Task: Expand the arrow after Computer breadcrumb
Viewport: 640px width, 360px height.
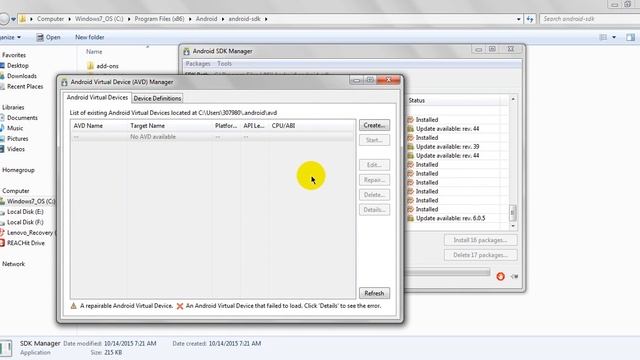Action: coord(69,19)
